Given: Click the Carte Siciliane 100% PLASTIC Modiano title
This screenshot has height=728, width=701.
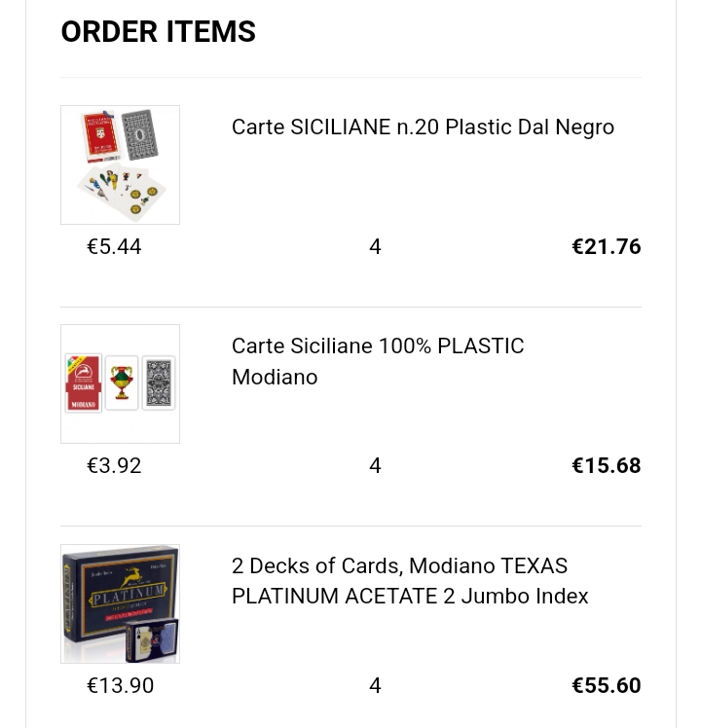Looking at the screenshot, I should pyautogui.click(x=378, y=361).
